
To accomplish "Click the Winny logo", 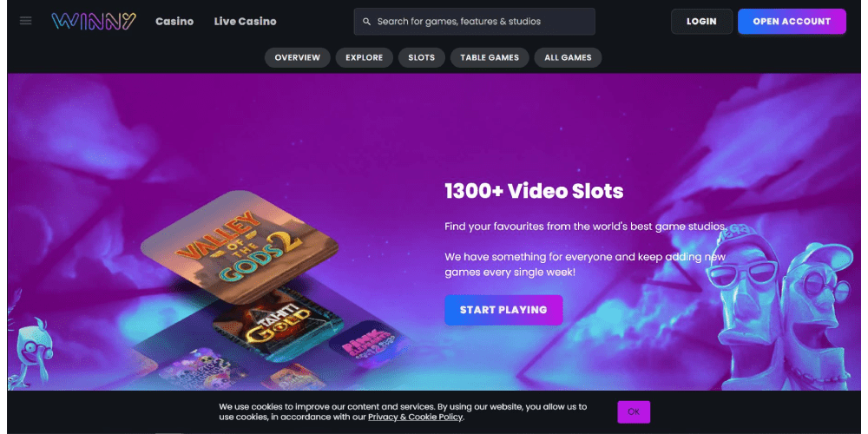I will (94, 21).
